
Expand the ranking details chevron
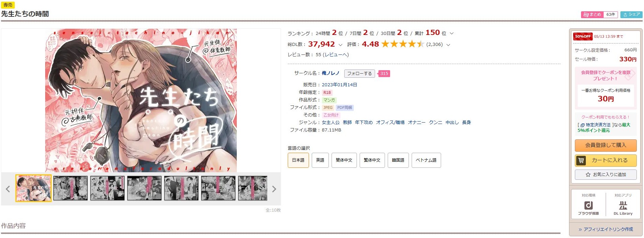point(451,34)
